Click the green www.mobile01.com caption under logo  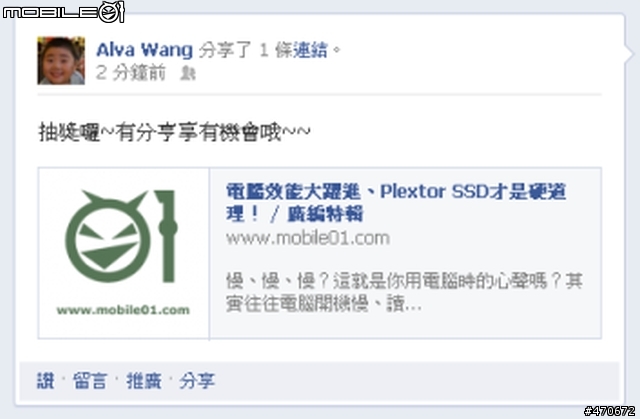pyautogui.click(x=123, y=310)
